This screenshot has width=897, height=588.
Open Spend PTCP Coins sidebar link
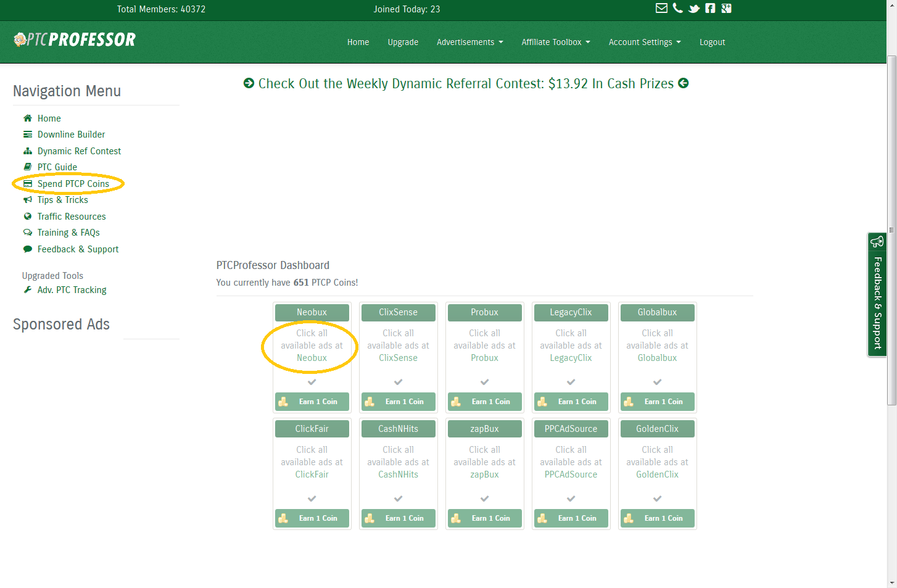tap(73, 184)
